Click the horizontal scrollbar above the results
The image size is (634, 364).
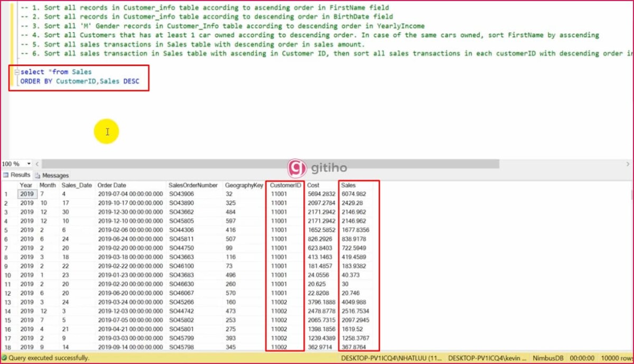pos(264,164)
